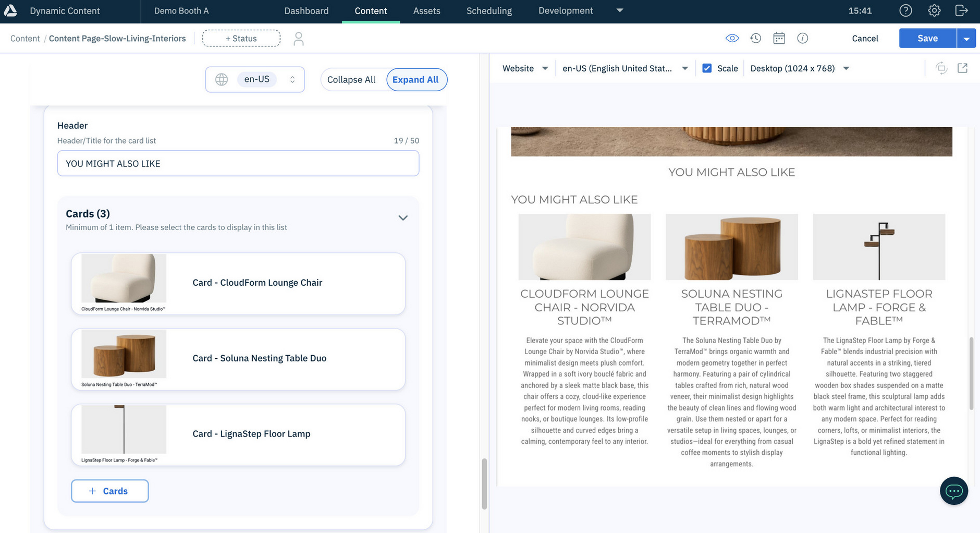Add a status with + Status
The image size is (980, 533).
tap(241, 39)
